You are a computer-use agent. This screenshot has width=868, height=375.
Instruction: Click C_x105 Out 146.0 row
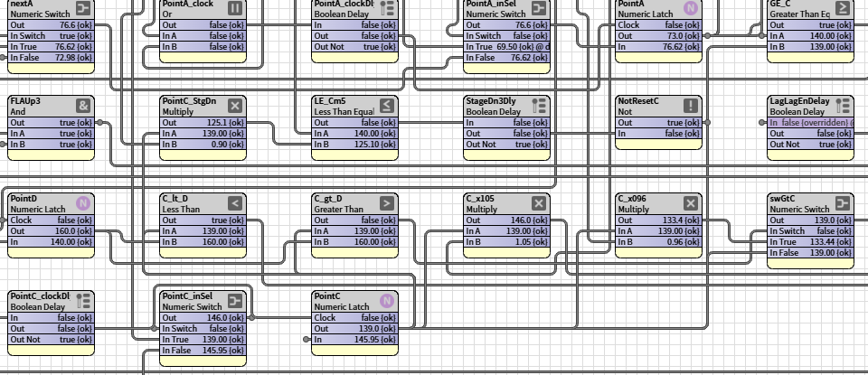pyautogui.click(x=506, y=220)
